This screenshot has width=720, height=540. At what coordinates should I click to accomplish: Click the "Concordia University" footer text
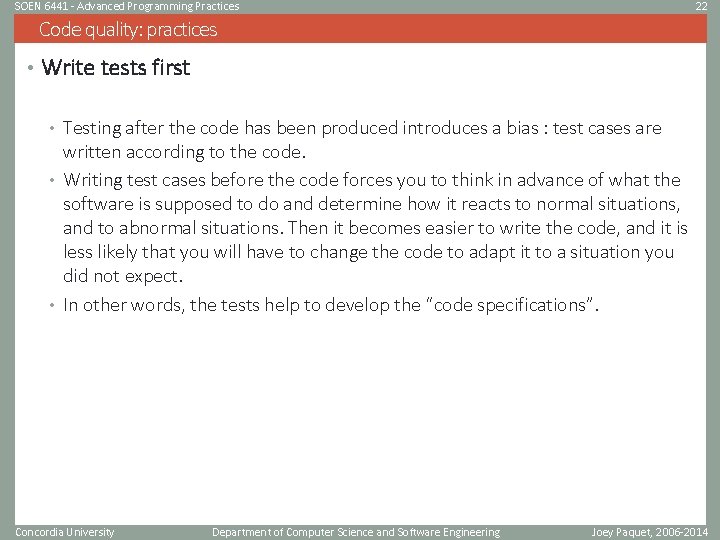click(x=65, y=532)
